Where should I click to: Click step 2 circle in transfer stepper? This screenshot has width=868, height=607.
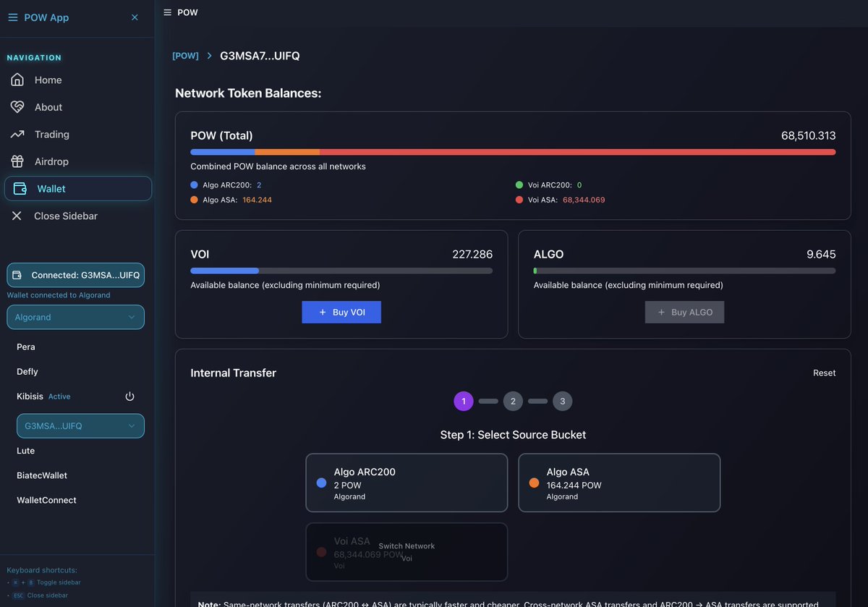[513, 401]
